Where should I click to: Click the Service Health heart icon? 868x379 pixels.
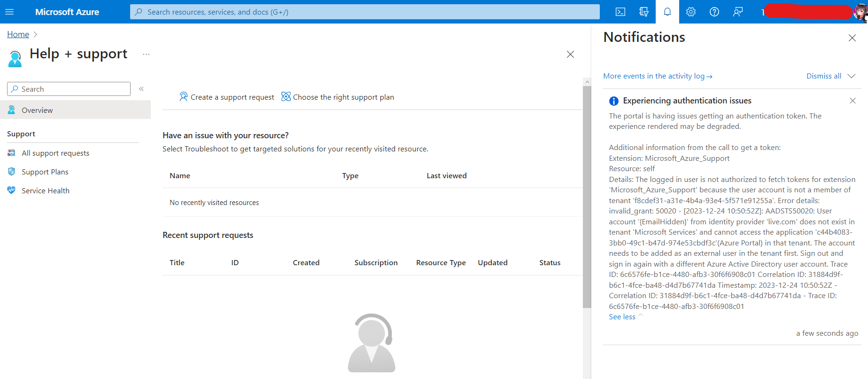coord(12,190)
